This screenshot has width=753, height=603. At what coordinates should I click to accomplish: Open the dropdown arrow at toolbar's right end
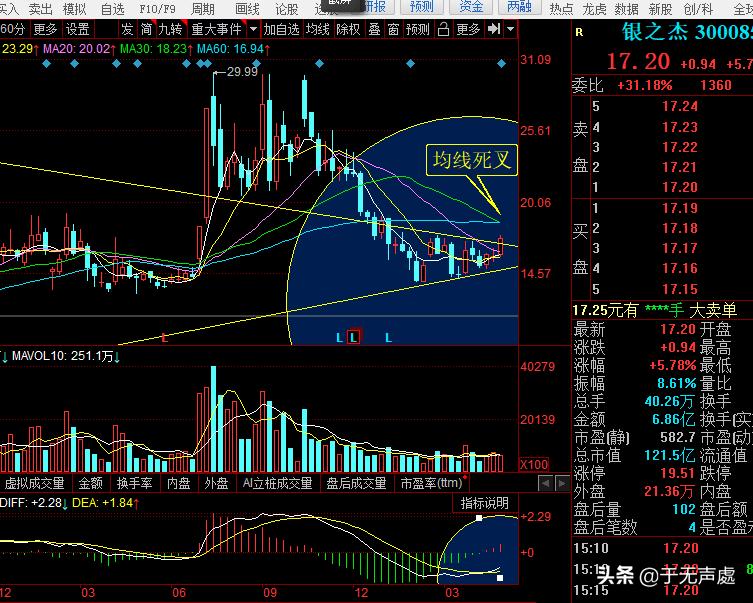click(511, 29)
